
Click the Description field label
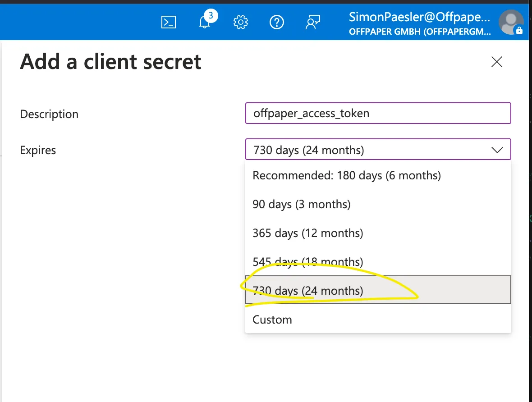coord(49,114)
